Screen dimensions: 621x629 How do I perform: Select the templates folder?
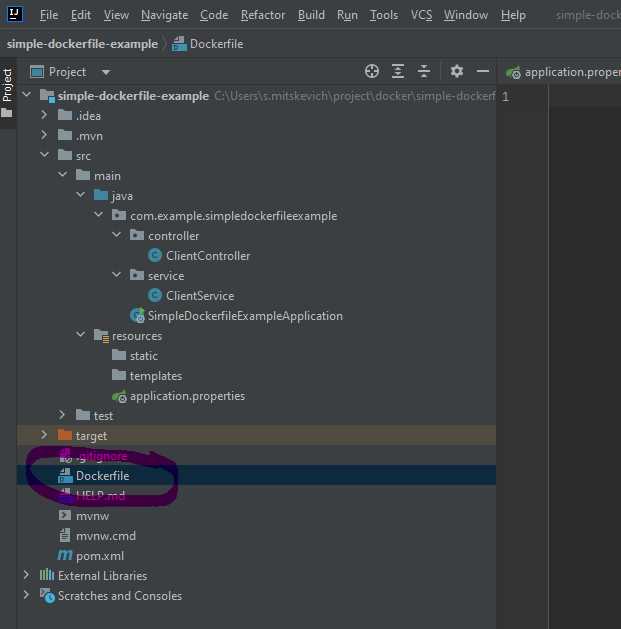(156, 376)
